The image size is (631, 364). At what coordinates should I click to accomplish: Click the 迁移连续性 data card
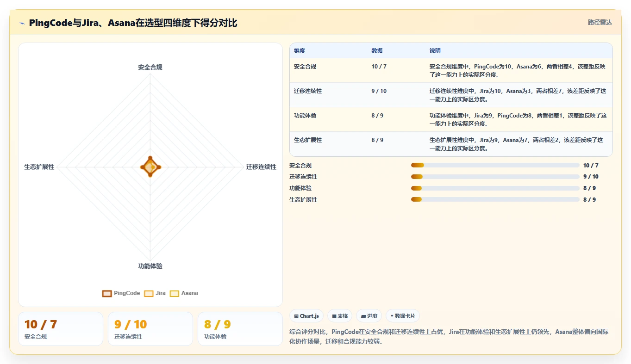[150, 329]
